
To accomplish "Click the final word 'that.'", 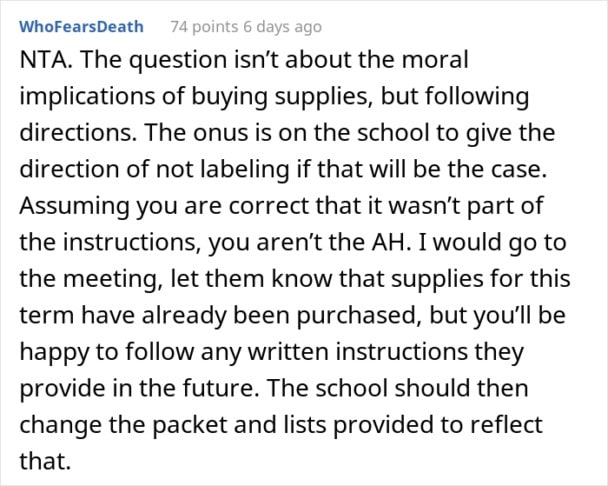I will tap(45, 461).
